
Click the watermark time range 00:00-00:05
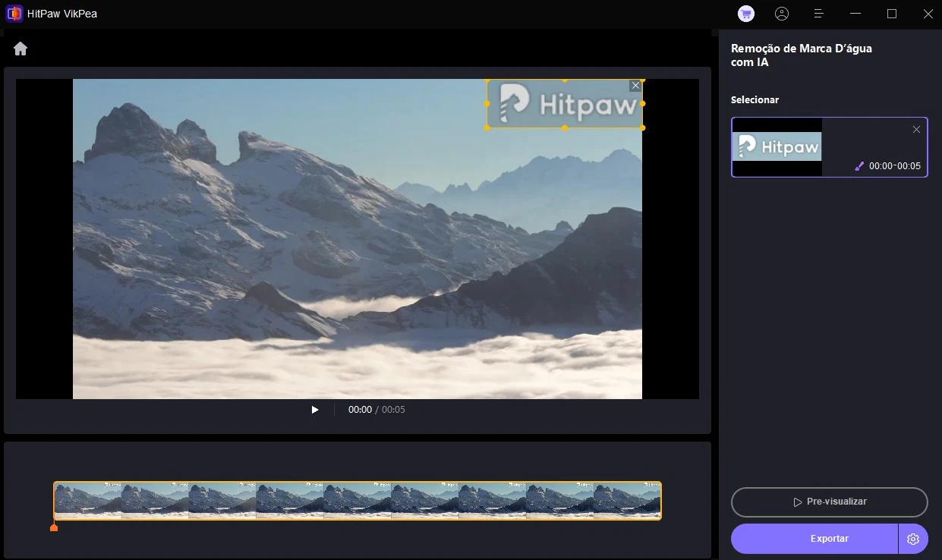click(x=894, y=166)
